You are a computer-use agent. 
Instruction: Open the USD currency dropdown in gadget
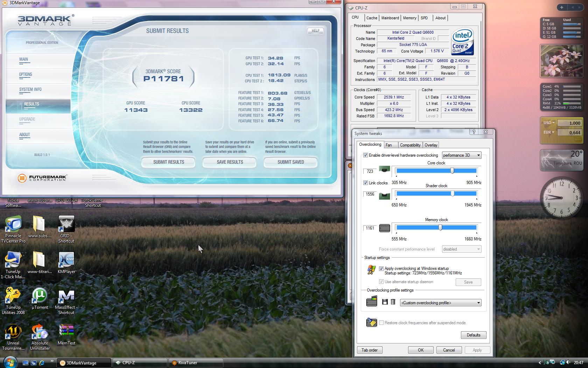[549, 123]
